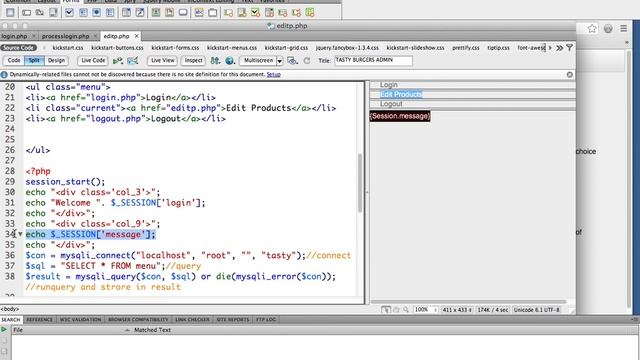Toggle Live View button

(162, 60)
